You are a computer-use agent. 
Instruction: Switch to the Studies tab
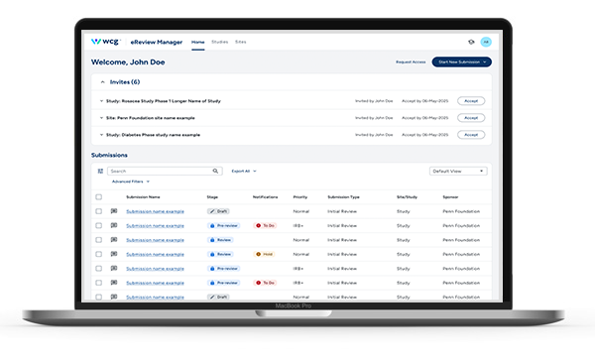tap(220, 42)
